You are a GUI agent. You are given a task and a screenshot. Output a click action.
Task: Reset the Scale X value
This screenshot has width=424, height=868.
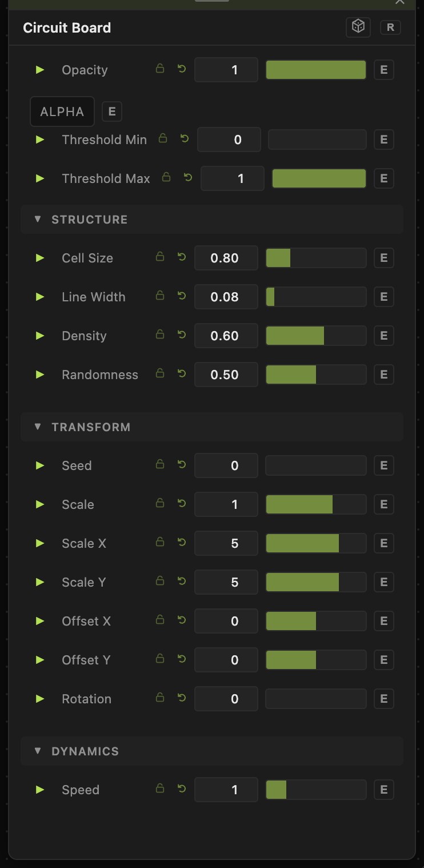pos(182,543)
